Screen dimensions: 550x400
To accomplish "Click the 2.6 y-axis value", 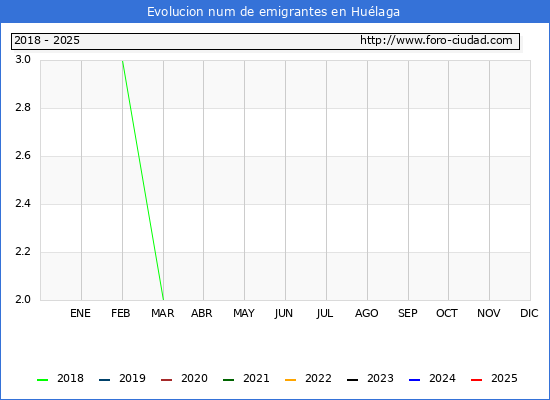I will pyautogui.click(x=23, y=155).
